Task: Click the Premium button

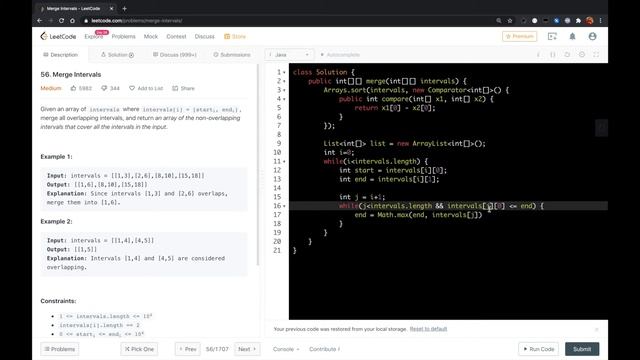Action: pyautogui.click(x=520, y=36)
